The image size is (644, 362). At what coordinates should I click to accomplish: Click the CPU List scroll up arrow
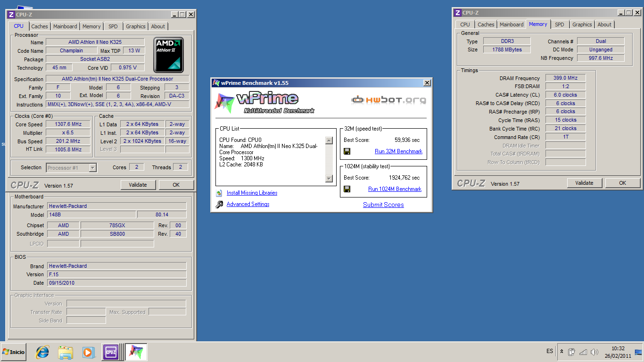coord(329,140)
